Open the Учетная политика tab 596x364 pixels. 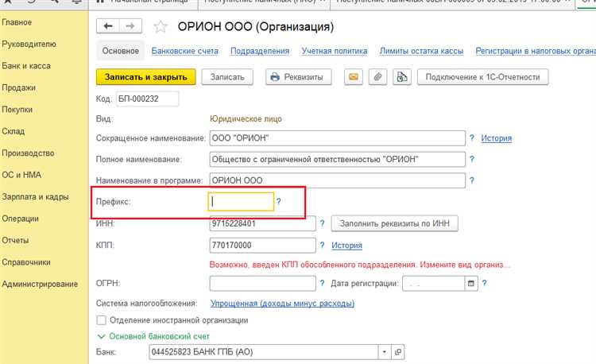(x=335, y=51)
